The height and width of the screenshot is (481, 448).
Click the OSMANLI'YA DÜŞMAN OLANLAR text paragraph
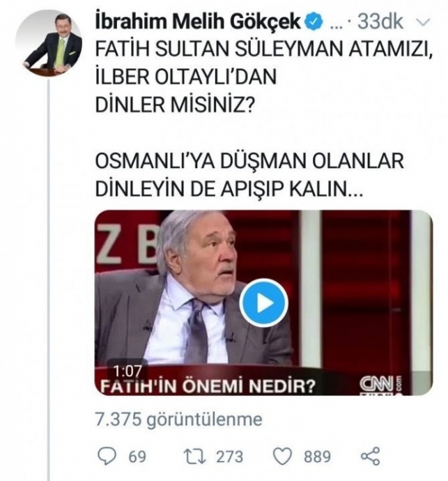[x=249, y=175]
